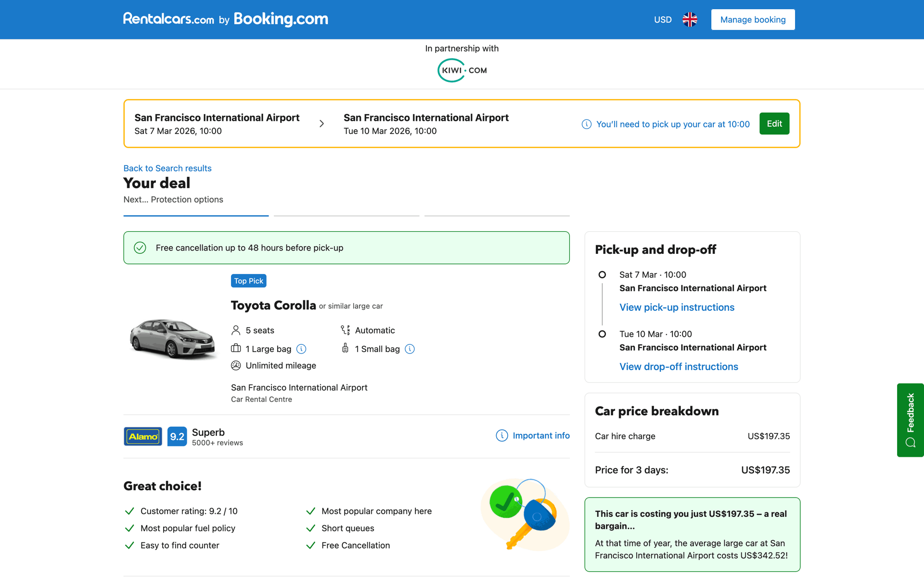This screenshot has height=578, width=924.
Task: Click the car keys illustration
Action: point(525,514)
